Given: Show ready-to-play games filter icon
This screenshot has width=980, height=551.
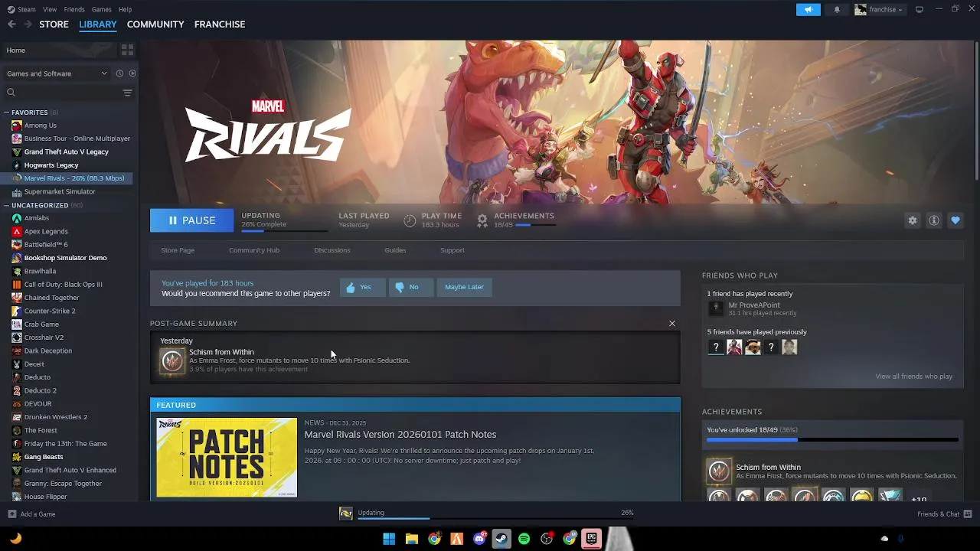Looking at the screenshot, I should pos(132,73).
